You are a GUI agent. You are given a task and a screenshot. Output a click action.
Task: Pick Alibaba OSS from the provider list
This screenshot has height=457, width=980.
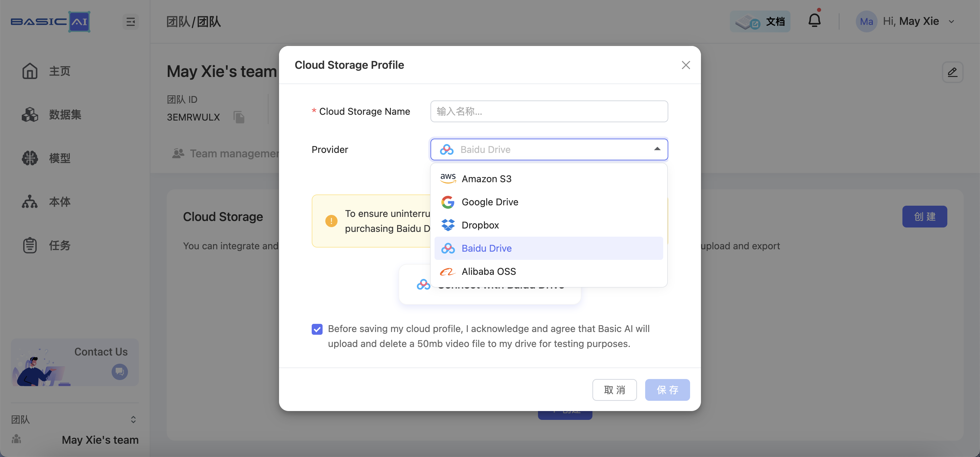click(x=549, y=271)
